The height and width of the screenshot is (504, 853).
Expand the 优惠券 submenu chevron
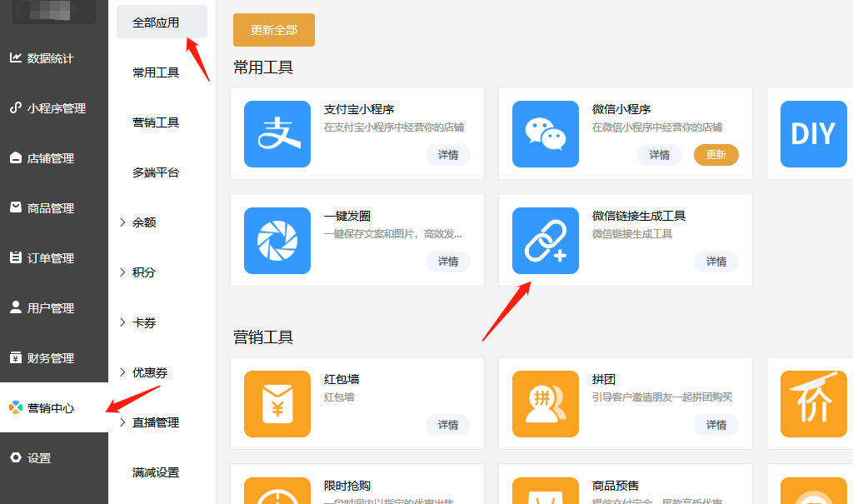coord(122,372)
